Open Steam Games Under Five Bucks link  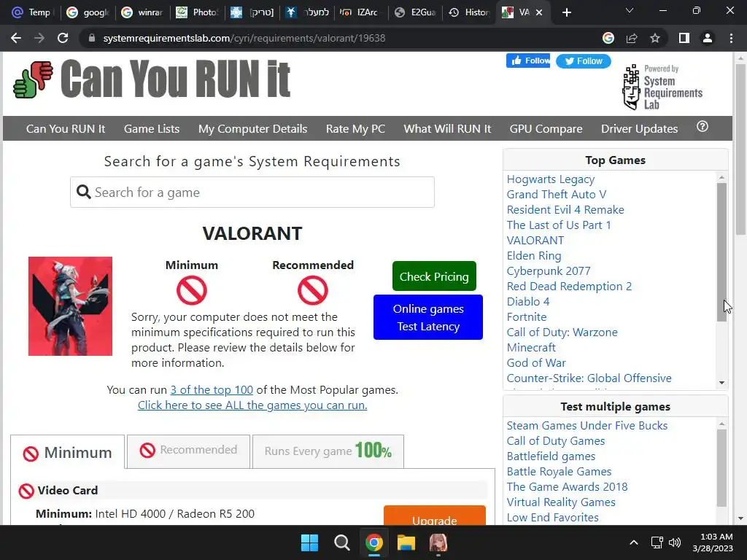pyautogui.click(x=587, y=425)
